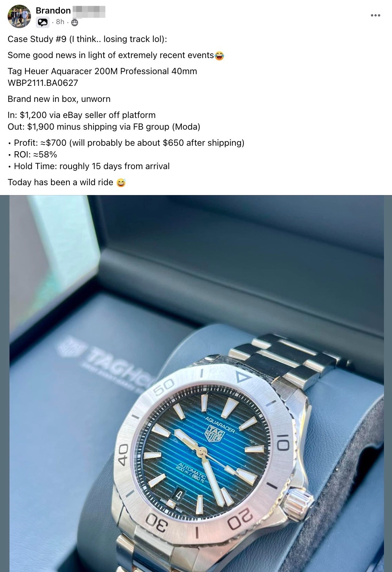Screen dimensions: 392x572
Task: Click the 'Case Study #9' text line
Action: point(87,39)
